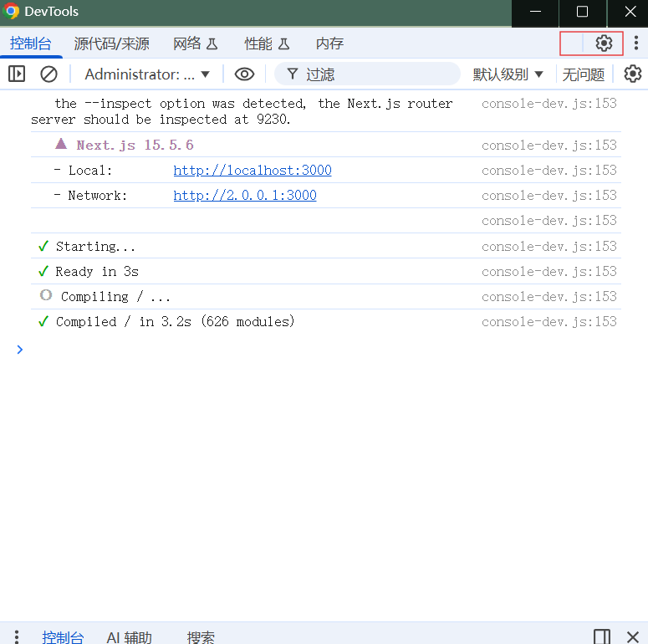Open the http://localhost:3000 link
The height and width of the screenshot is (644, 648).
click(253, 171)
